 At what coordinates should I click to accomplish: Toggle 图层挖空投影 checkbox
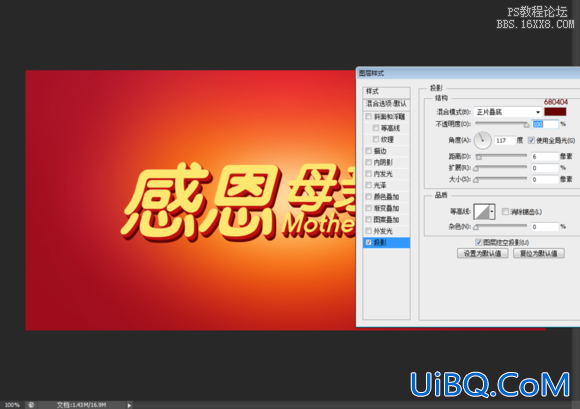[x=478, y=242]
